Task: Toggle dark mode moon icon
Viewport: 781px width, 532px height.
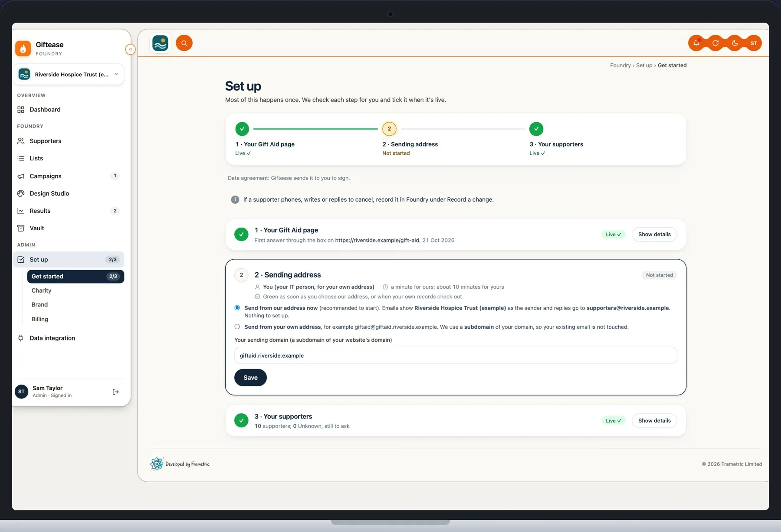Action: pyautogui.click(x=735, y=43)
